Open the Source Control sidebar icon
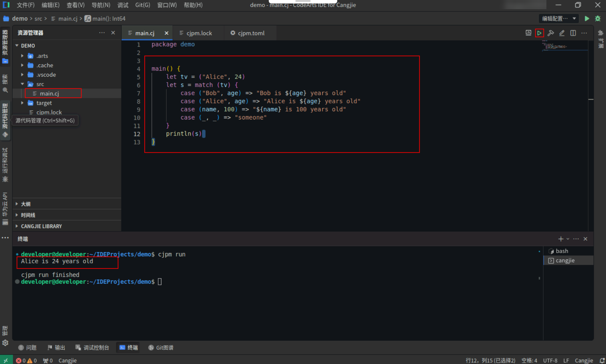 (x=5, y=120)
